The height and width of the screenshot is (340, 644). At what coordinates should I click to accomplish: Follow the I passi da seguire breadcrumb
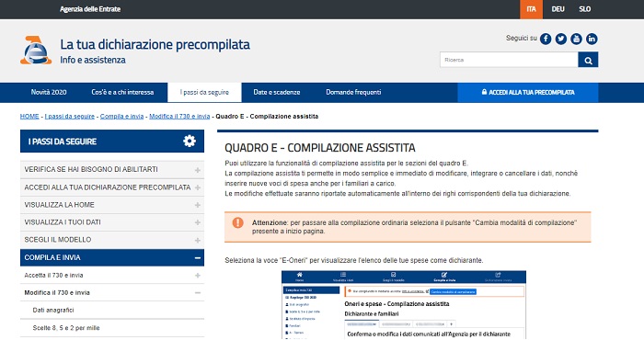point(70,117)
